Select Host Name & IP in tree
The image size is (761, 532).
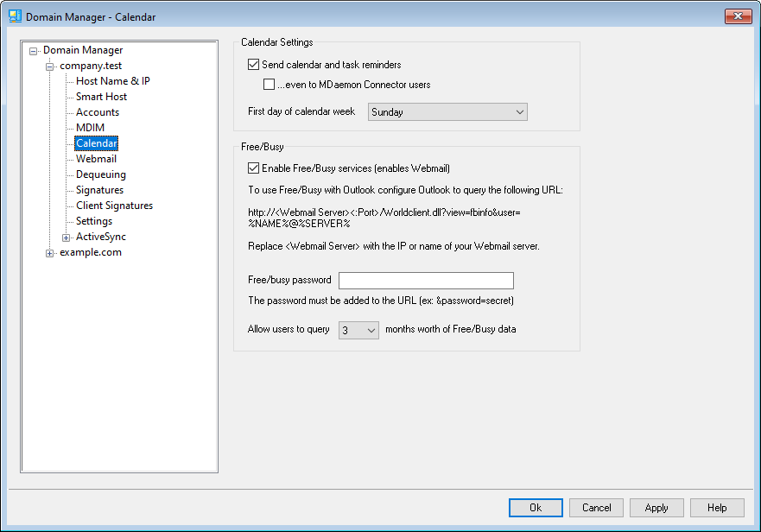pyautogui.click(x=112, y=81)
